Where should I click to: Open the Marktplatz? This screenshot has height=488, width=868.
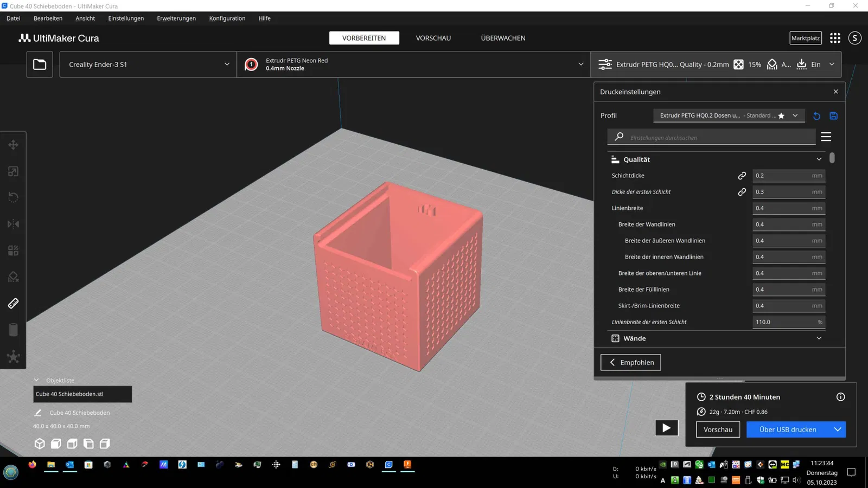click(x=806, y=38)
